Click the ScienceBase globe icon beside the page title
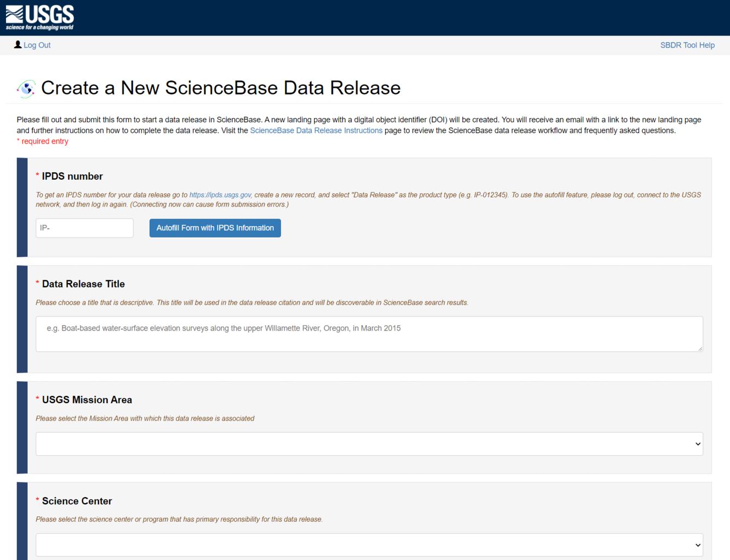Image resolution: width=730 pixels, height=560 pixels. pos(26,89)
